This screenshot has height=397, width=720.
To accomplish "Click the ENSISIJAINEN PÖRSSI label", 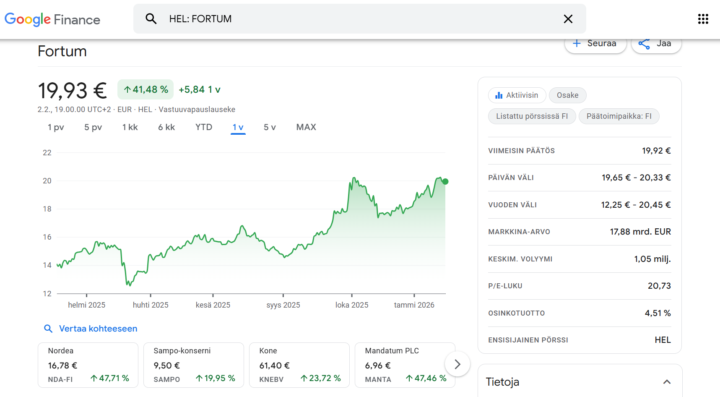I will (x=528, y=340).
